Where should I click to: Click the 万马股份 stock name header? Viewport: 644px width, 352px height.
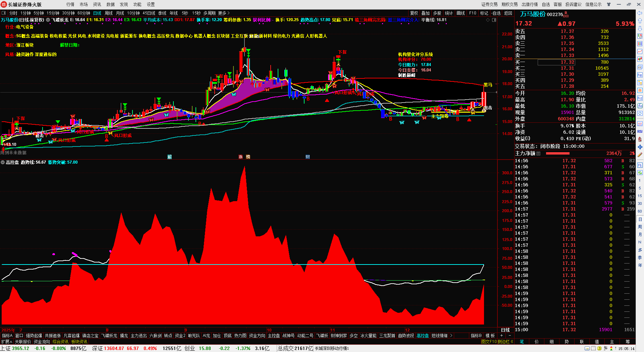[x=533, y=14]
